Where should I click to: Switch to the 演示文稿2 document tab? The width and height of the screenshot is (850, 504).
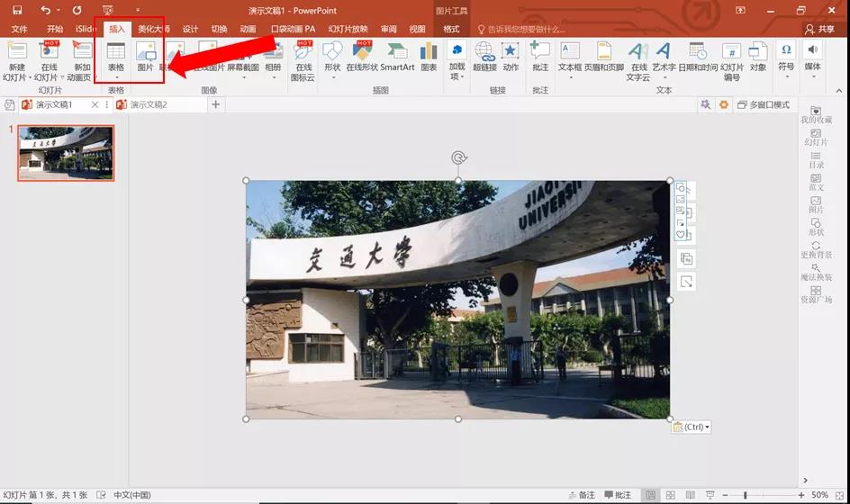(149, 104)
